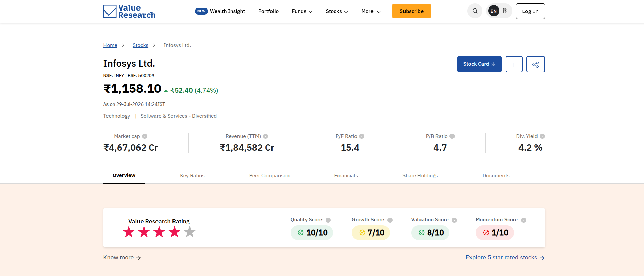Open the Technology sector link
The width and height of the screenshot is (644, 276).
[x=117, y=116]
